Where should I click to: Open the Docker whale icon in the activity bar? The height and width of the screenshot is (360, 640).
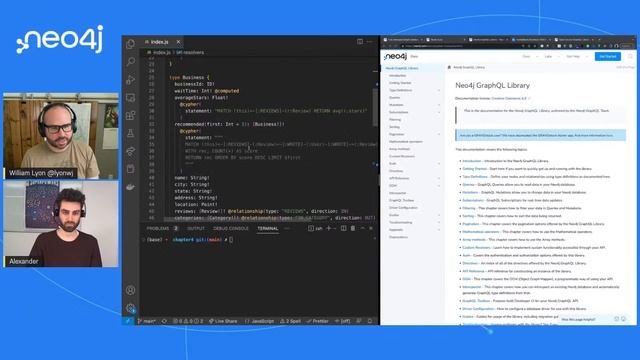pos(131,187)
